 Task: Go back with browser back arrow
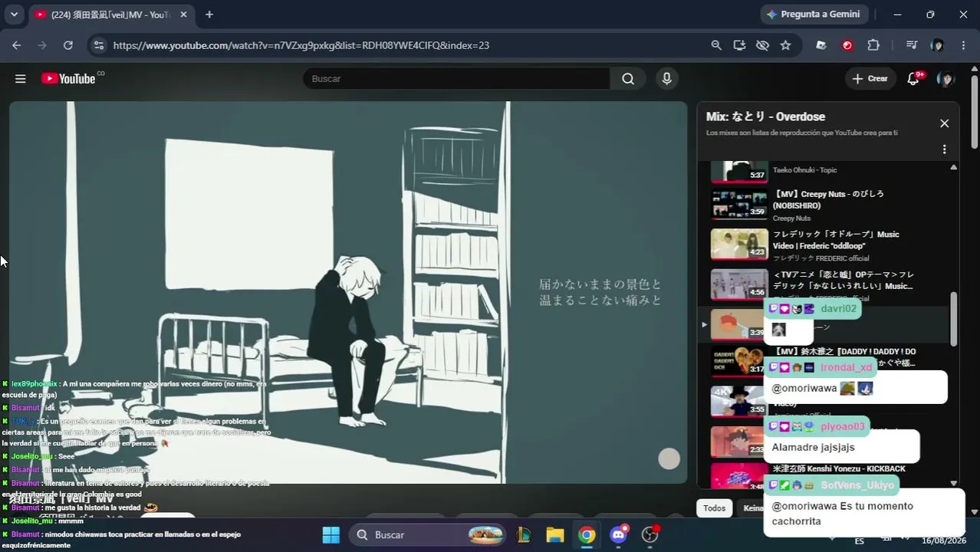[16, 45]
